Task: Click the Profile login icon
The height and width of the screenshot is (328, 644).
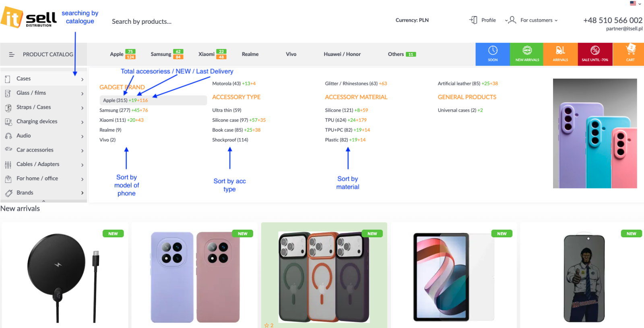Action: [x=474, y=20]
